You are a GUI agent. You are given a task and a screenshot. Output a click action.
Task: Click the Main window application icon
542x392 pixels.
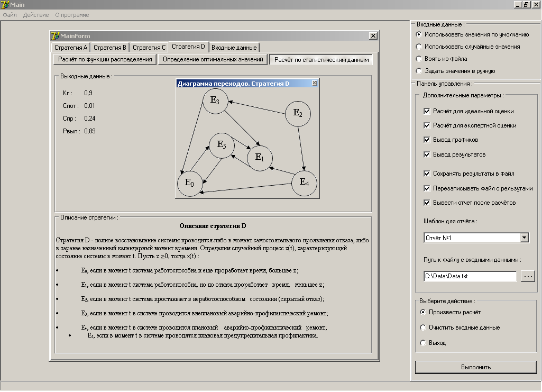[5, 4]
